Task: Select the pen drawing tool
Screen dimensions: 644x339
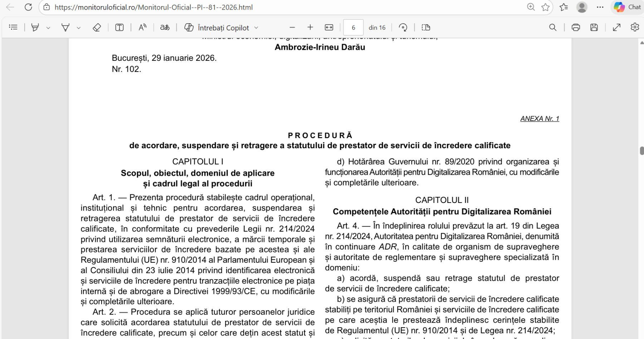Action: pos(65,27)
